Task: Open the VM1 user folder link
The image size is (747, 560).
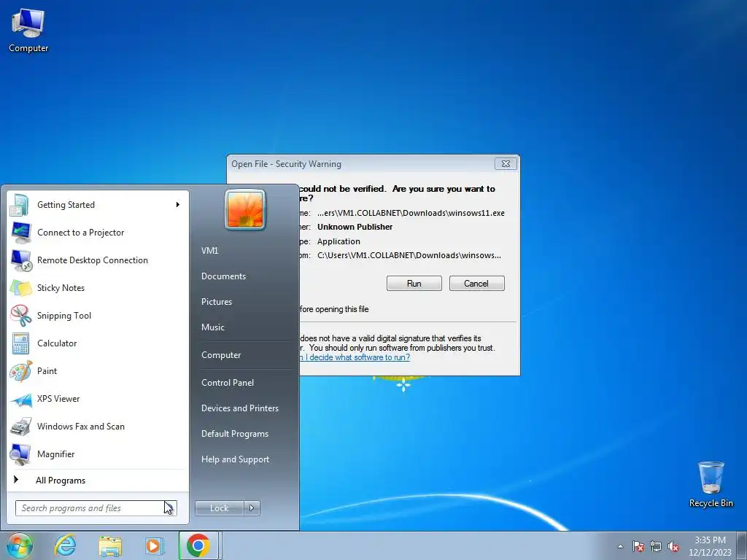Action: pos(209,251)
